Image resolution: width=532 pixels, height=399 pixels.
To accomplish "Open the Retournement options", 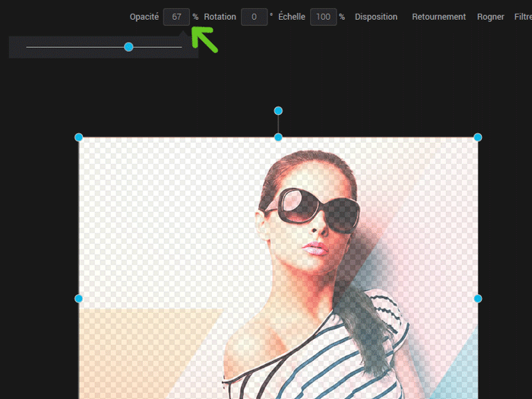I will coord(439,17).
